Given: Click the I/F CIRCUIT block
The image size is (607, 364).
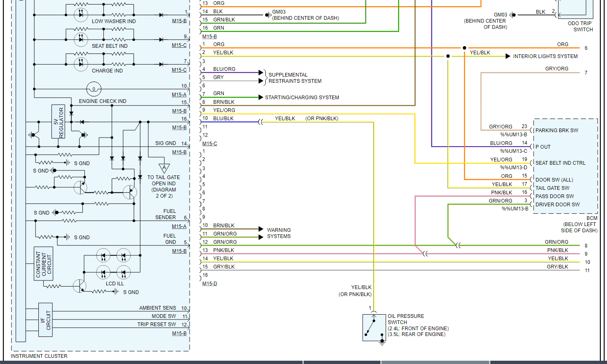Looking at the screenshot, I should (x=45, y=320).
